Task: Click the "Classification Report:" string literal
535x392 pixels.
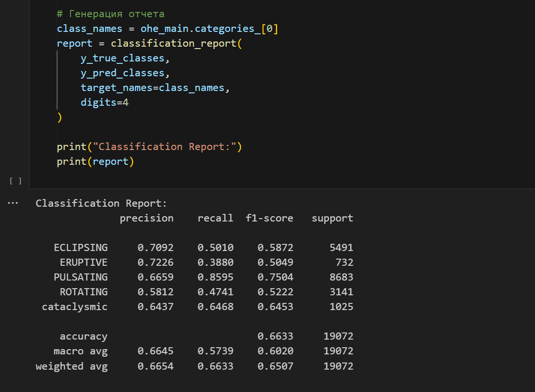Action: (165, 147)
